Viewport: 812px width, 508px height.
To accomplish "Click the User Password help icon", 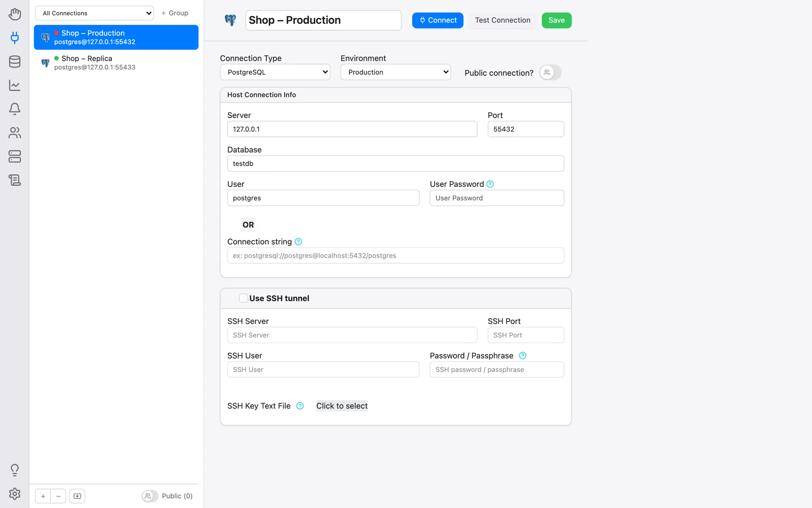I will coord(490,184).
